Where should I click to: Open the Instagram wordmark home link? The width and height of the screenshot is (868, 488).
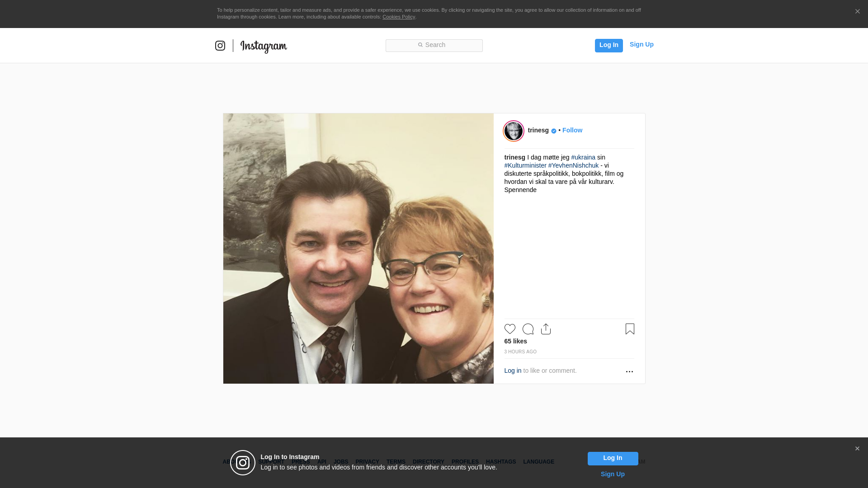coord(264,47)
